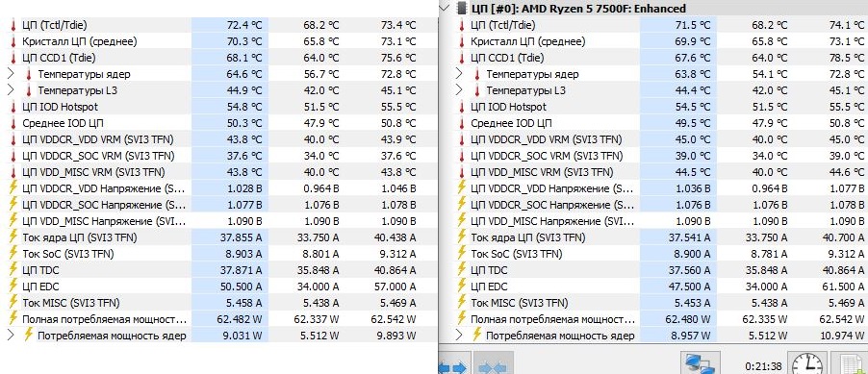The height and width of the screenshot is (374, 868).
Task: Expand Температуры ядер in the left panel
Action: pyautogui.click(x=11, y=74)
